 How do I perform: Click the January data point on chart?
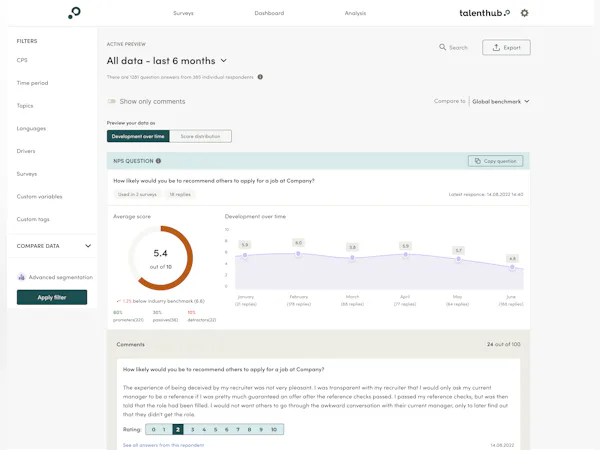click(x=245, y=255)
